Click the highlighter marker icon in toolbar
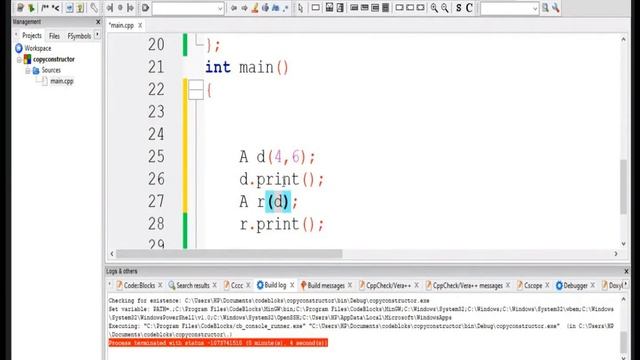640x360 pixels. [x=255, y=8]
